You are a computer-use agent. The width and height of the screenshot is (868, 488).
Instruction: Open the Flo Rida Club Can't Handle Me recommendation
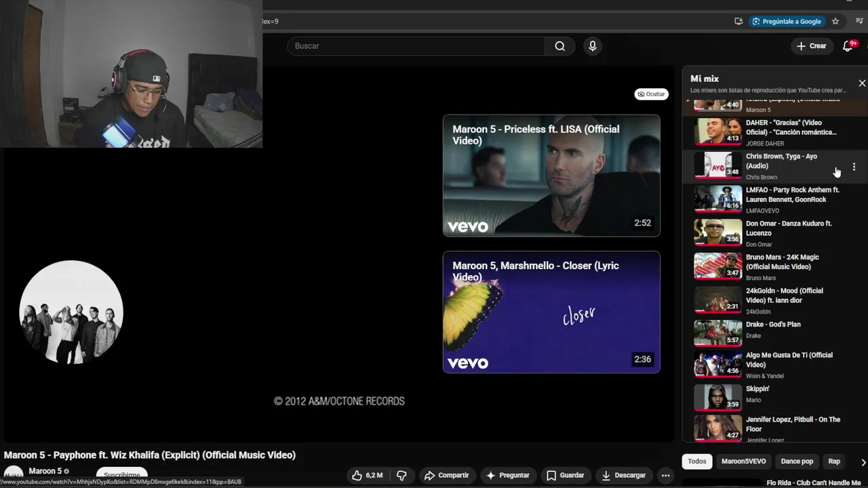[814, 483]
